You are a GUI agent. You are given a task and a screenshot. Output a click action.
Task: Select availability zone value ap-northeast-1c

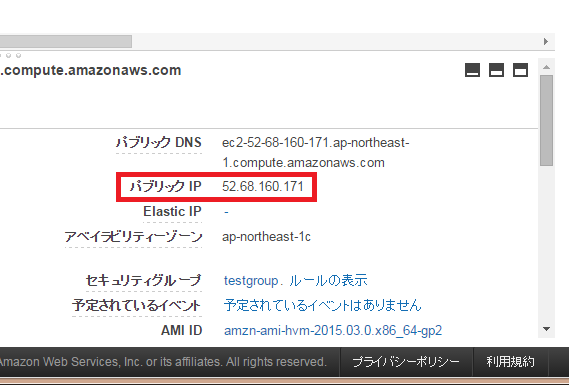click(266, 237)
